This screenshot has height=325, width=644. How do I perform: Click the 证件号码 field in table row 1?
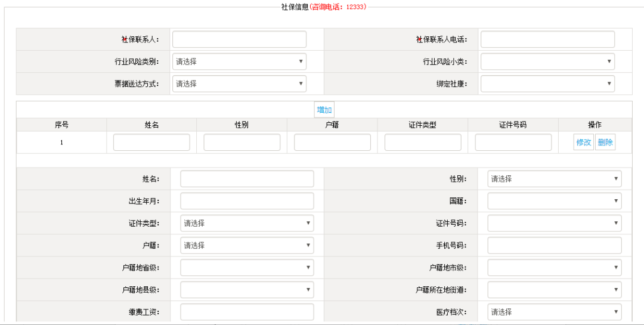[x=513, y=143]
